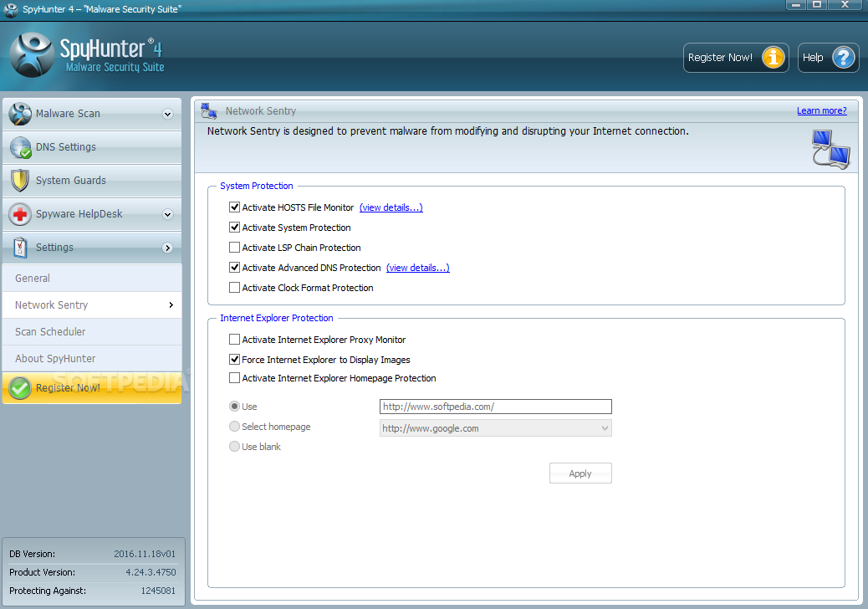The height and width of the screenshot is (609, 868).
Task: Click the Apply button
Action: 580,473
